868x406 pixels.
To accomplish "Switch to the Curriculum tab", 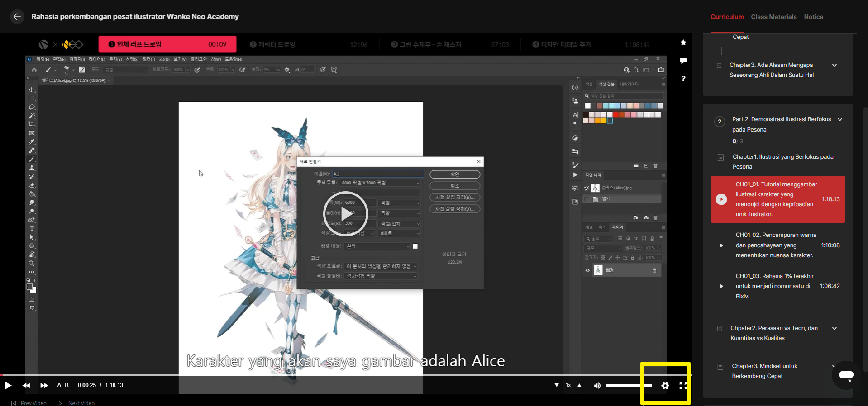I will pyautogui.click(x=727, y=17).
